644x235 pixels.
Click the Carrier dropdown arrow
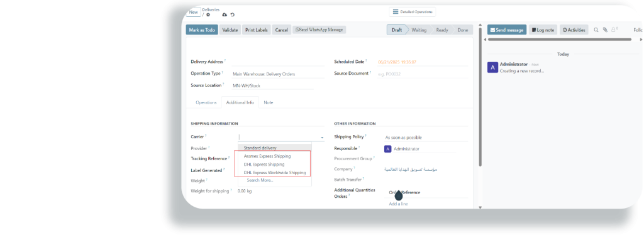pyautogui.click(x=322, y=138)
